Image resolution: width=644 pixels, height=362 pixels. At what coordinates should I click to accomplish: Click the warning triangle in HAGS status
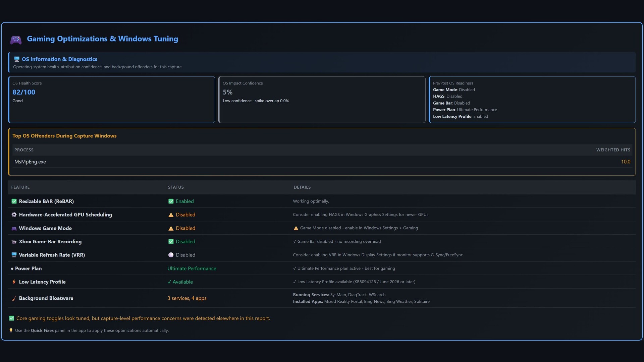coord(171,215)
